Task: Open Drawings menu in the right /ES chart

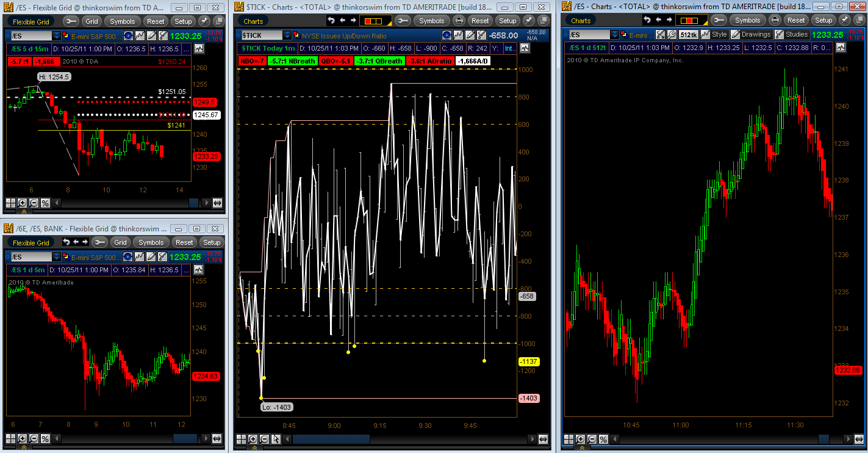Action: pyautogui.click(x=751, y=35)
